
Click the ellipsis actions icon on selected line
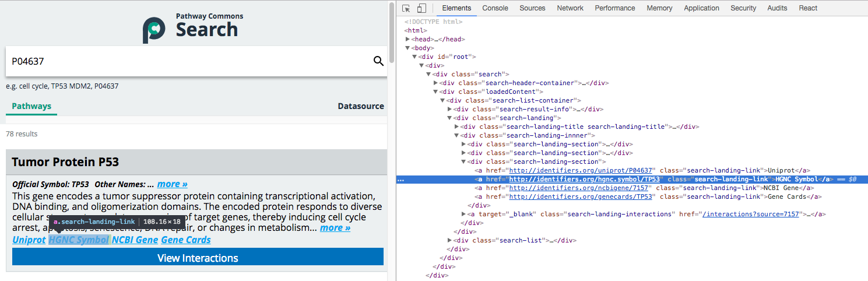coord(400,180)
